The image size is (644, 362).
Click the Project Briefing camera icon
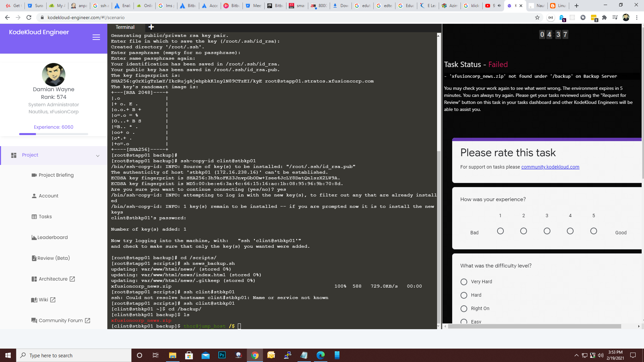[34, 175]
